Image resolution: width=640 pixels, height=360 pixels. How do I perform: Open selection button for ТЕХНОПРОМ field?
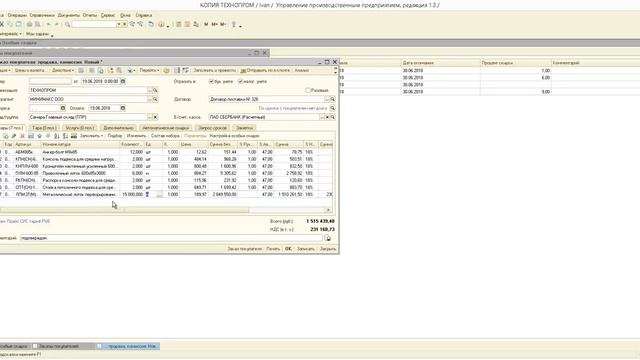click(x=150, y=90)
